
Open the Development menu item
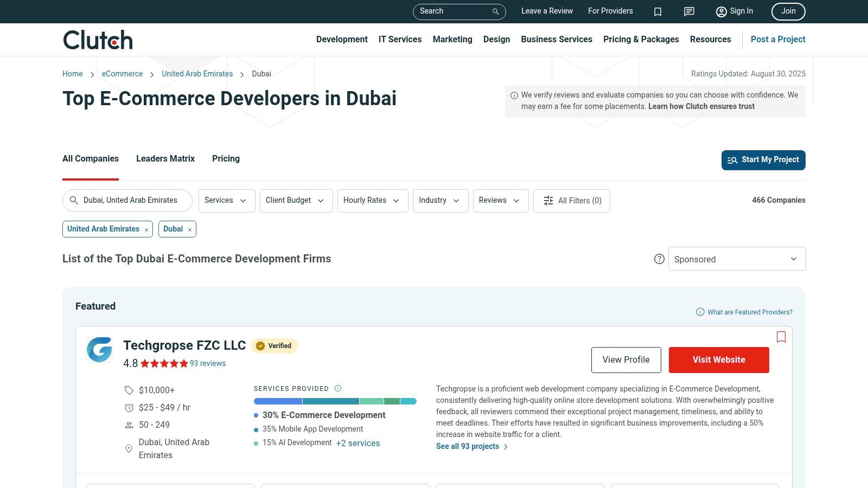pyautogui.click(x=342, y=39)
